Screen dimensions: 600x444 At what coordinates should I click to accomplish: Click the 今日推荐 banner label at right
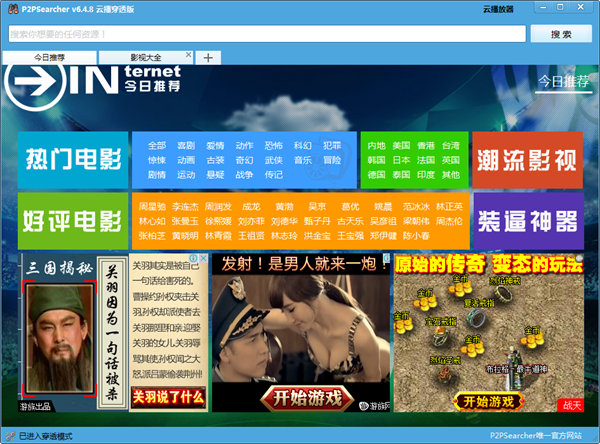coord(564,80)
